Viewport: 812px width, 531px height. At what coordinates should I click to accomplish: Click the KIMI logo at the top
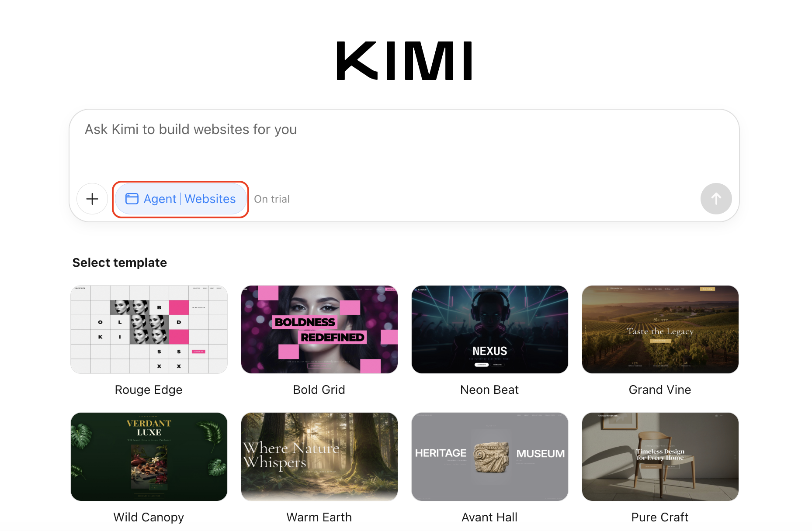(404, 60)
